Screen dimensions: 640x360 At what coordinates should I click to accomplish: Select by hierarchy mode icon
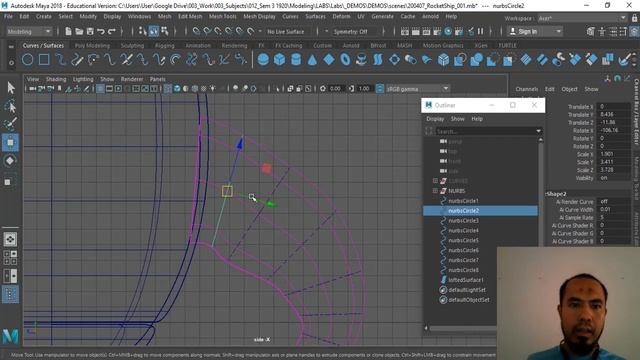pyautogui.click(x=142, y=31)
